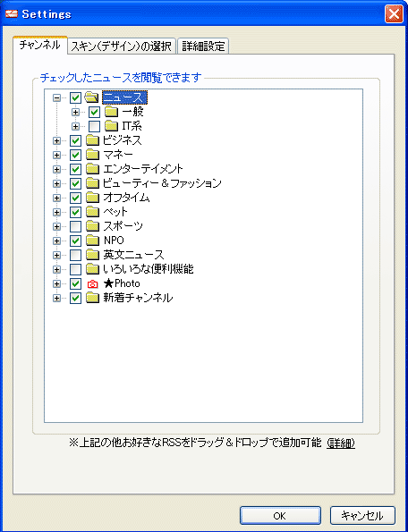Viewport: 408px width, 532px height.
Task: Click the folder icon beside スポーツ
Action: [x=92, y=226]
